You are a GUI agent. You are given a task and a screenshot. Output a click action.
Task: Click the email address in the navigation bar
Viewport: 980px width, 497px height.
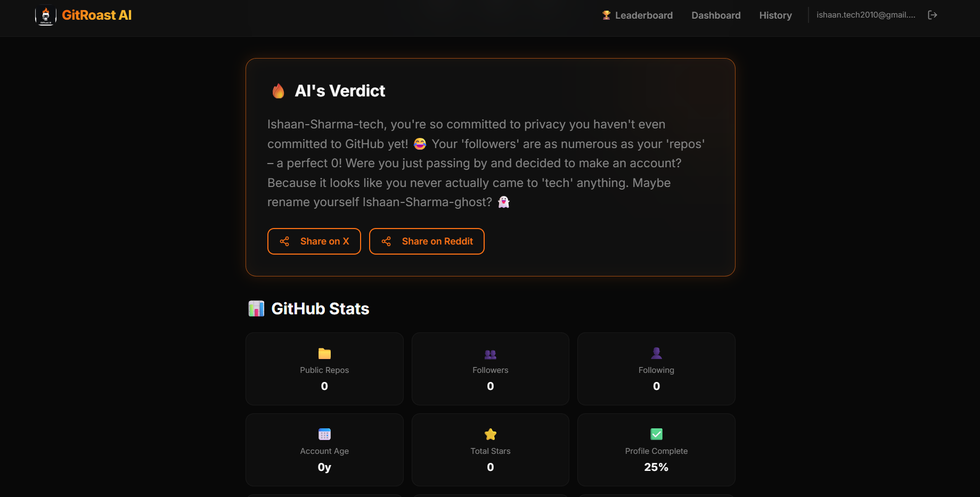[x=865, y=15]
